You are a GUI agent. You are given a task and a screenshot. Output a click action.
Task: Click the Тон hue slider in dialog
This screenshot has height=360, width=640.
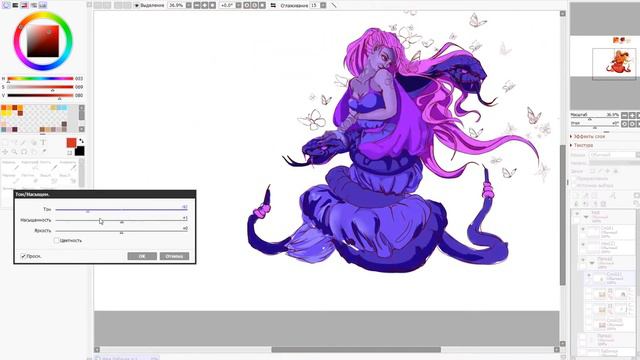pos(121,210)
